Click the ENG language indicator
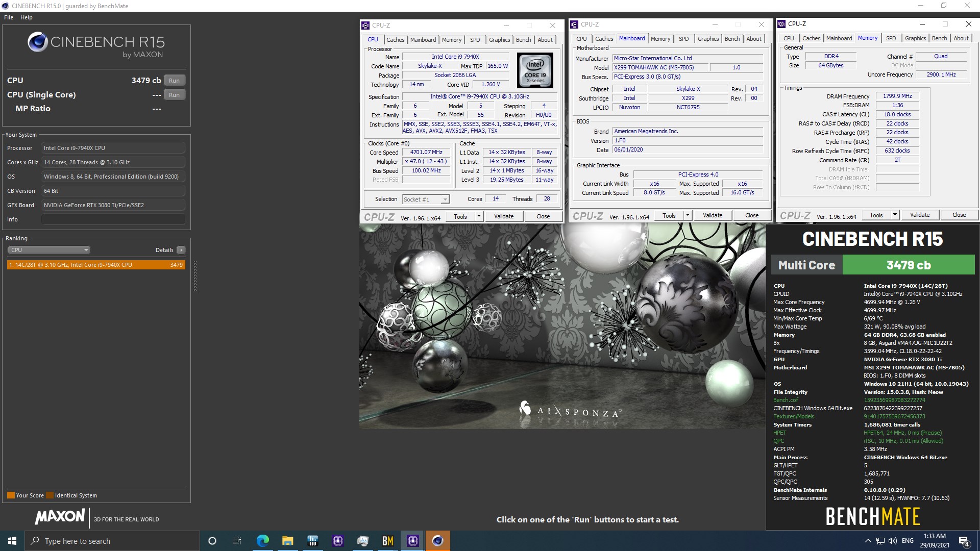Image resolution: width=980 pixels, height=551 pixels. pos(908,541)
